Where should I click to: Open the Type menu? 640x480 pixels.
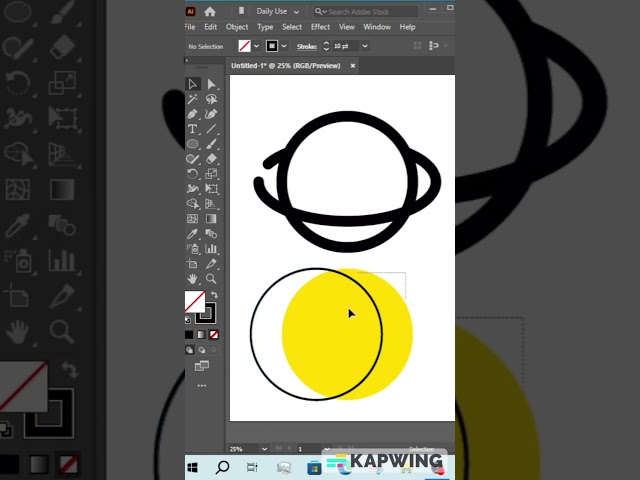(x=265, y=27)
